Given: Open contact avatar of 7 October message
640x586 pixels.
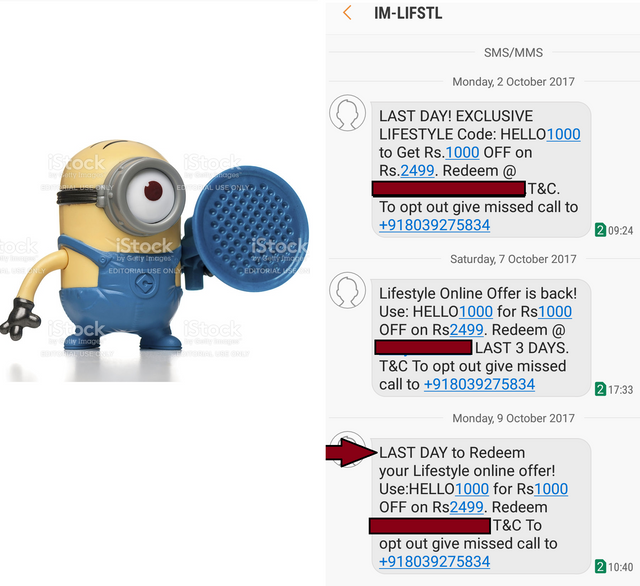Looking at the screenshot, I should click(x=347, y=290).
